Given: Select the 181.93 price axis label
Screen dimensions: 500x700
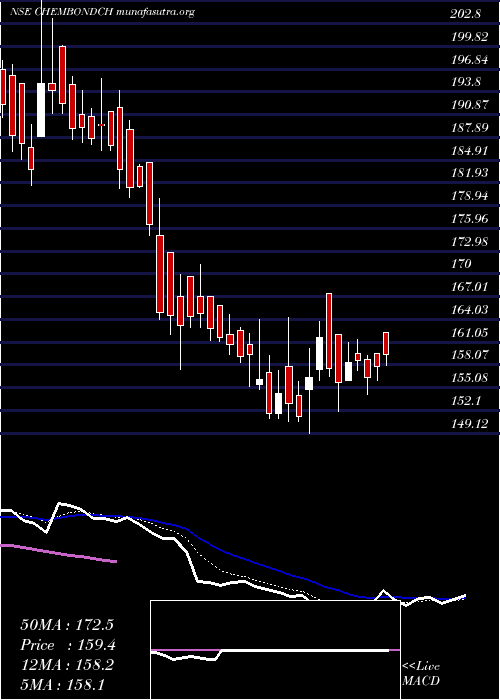Looking at the screenshot, I should point(469,173).
